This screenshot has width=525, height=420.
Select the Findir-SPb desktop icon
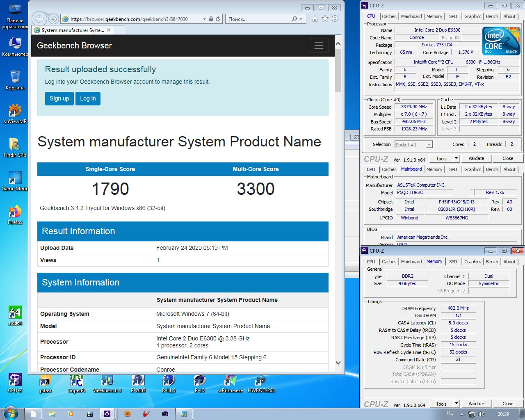pos(15,147)
